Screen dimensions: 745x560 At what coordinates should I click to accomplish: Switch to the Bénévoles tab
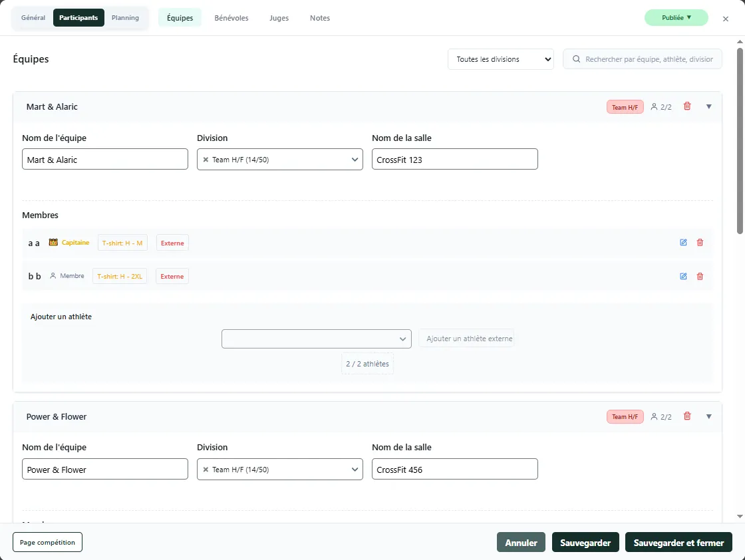coord(231,18)
